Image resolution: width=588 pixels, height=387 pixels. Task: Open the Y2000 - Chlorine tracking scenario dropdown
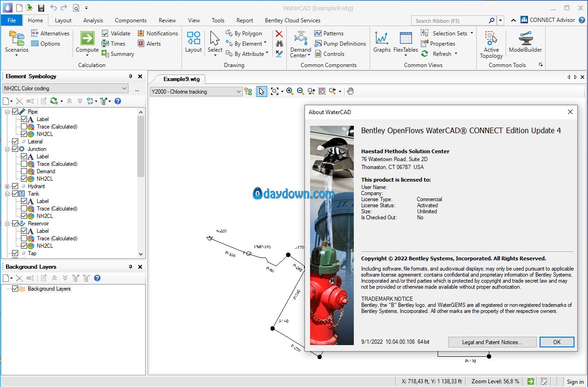pos(238,92)
